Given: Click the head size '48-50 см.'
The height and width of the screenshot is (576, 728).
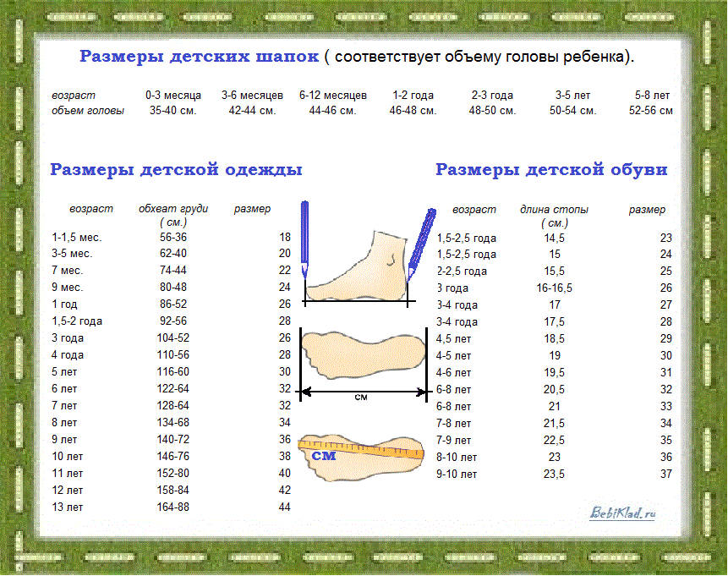Looking at the screenshot, I should 492,111.
